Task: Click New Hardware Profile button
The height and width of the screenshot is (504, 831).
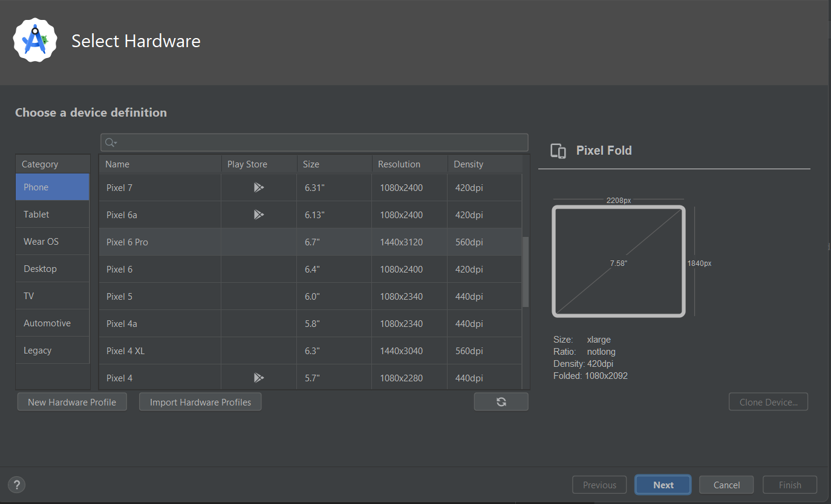Action: tap(72, 402)
